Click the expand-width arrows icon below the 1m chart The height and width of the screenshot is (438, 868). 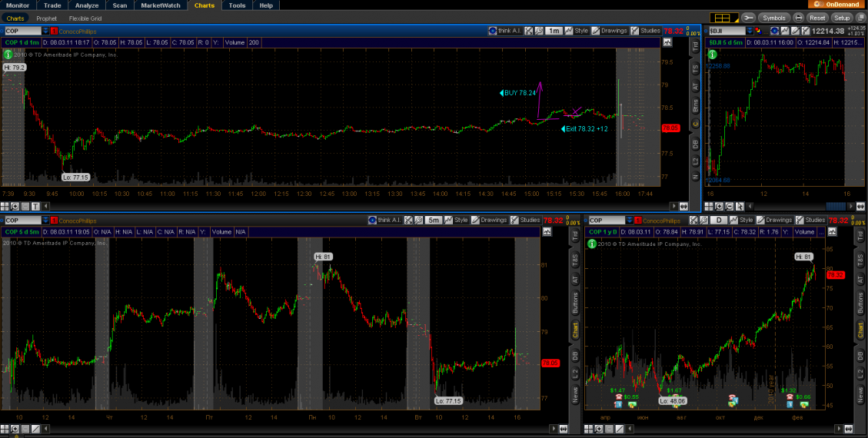click(683, 206)
